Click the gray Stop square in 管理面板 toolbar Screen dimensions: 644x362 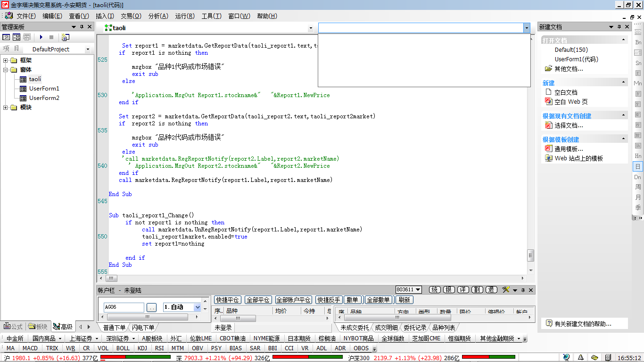[x=51, y=37]
